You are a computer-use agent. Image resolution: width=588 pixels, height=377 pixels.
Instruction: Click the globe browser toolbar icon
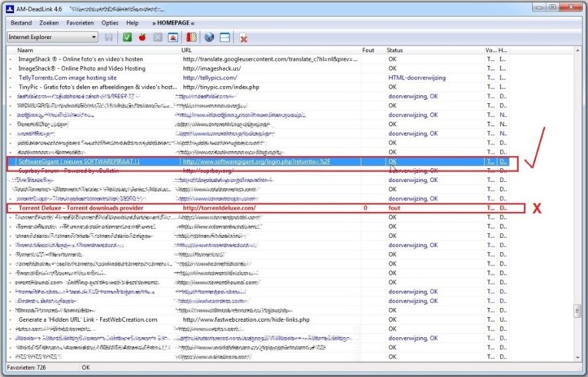(209, 37)
